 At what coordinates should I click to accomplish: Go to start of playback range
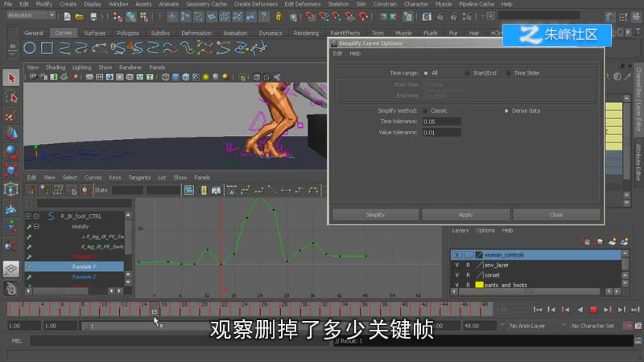(538, 310)
